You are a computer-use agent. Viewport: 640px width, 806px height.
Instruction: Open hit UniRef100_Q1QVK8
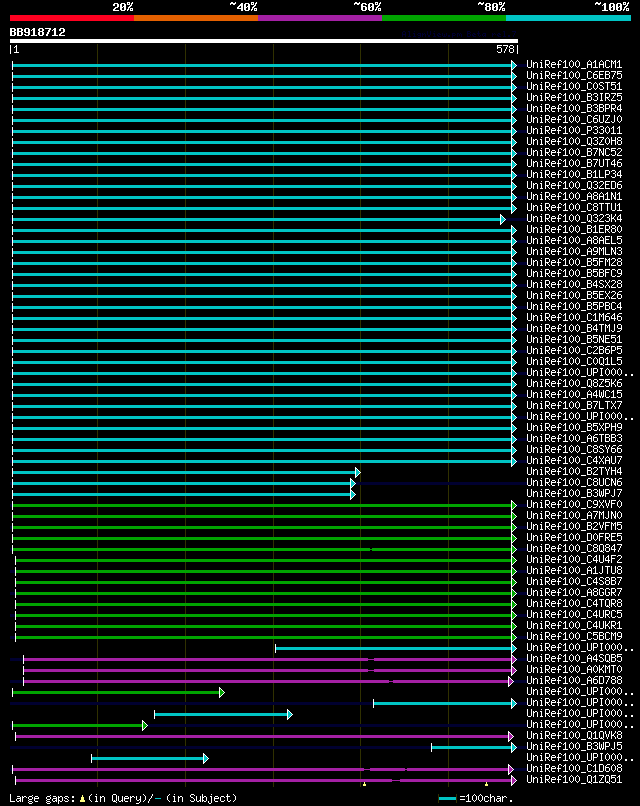[574, 736]
